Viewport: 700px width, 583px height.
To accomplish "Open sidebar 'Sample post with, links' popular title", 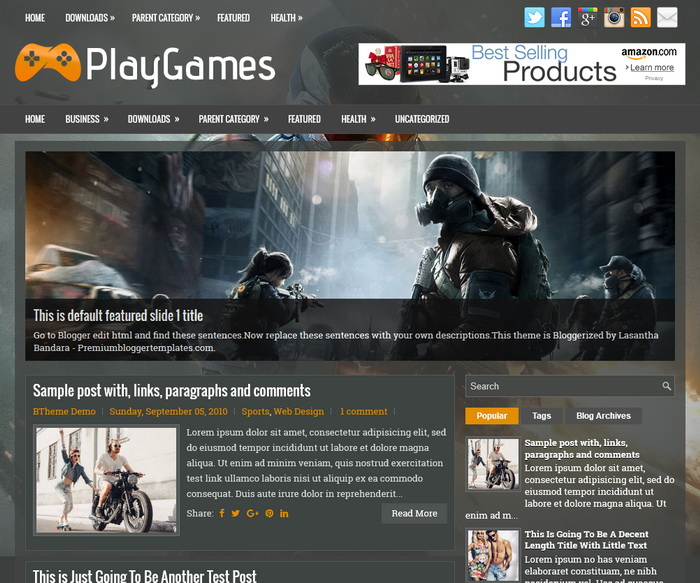I will tap(582, 449).
